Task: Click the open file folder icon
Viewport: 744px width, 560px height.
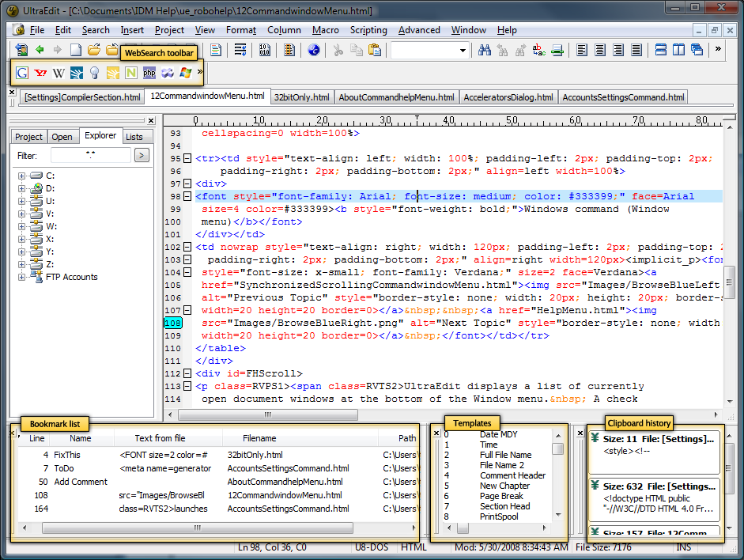Action: coord(94,49)
